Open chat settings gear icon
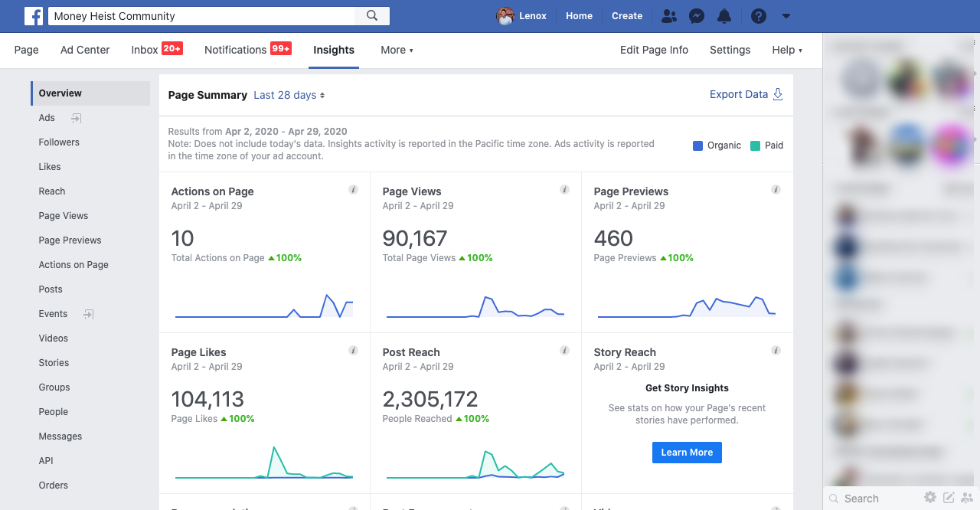This screenshot has width=980, height=510. coord(930,498)
